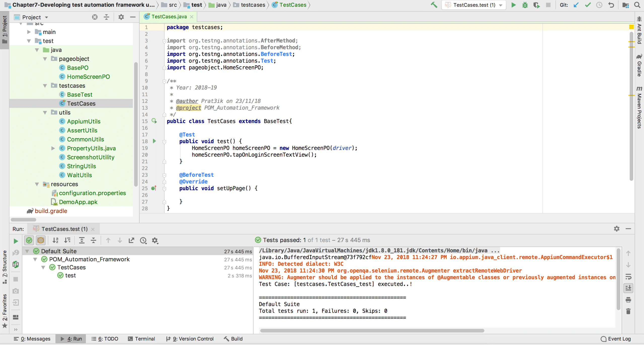Toggle visibility of ignored tests
Image resolution: width=644 pixels, height=345 pixels.
pos(41,240)
